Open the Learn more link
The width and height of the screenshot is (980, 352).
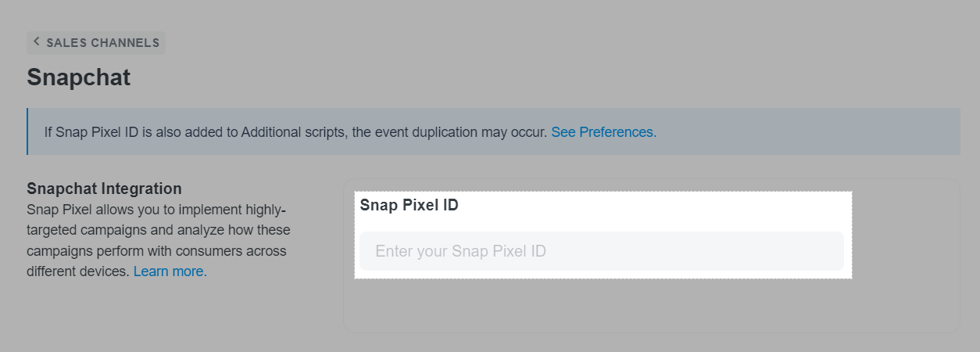coord(170,271)
